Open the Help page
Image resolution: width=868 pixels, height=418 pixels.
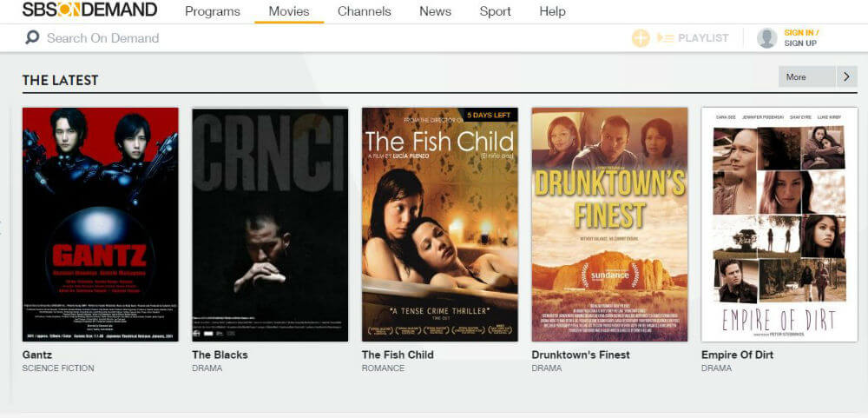tap(552, 11)
